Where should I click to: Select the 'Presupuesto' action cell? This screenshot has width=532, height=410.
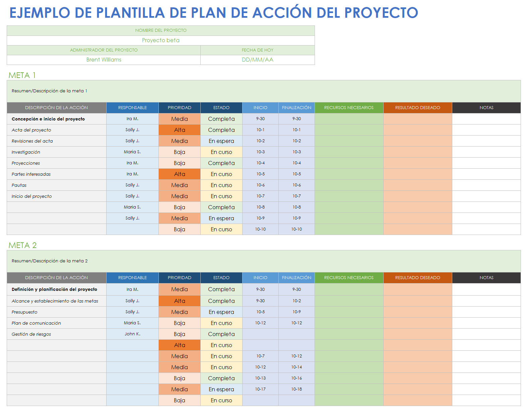57,312
